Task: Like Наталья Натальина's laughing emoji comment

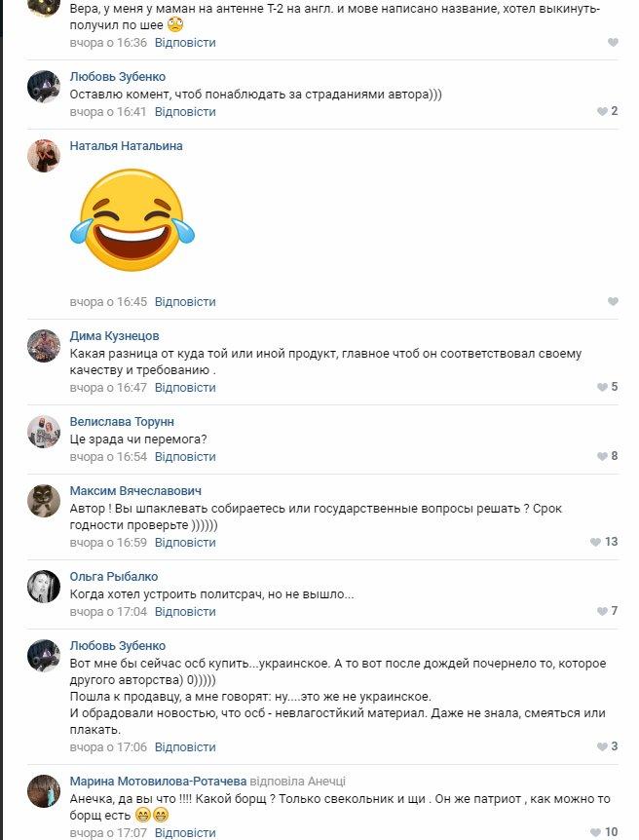Action: pyautogui.click(x=613, y=302)
